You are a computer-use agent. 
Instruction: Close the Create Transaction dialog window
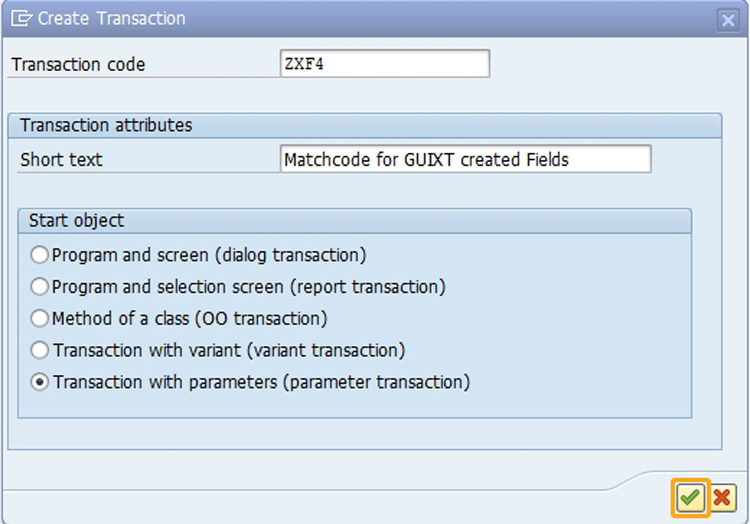[x=728, y=20]
